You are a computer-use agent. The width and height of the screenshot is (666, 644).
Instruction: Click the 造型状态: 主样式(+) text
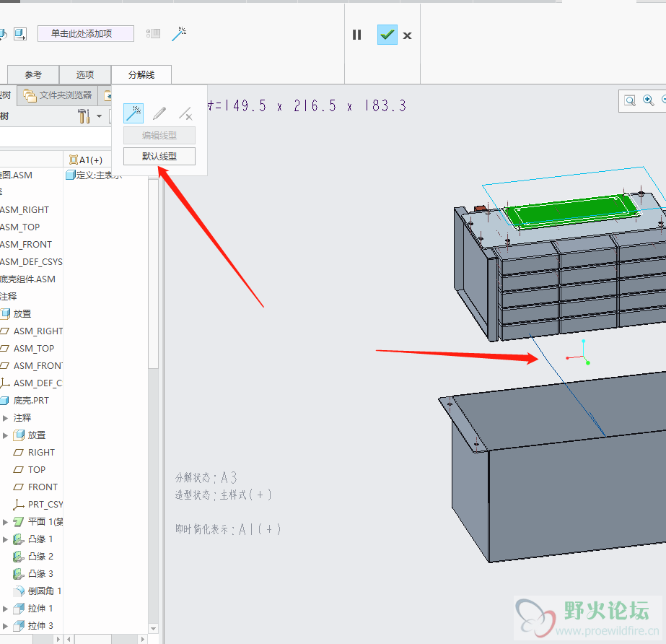[x=224, y=495]
